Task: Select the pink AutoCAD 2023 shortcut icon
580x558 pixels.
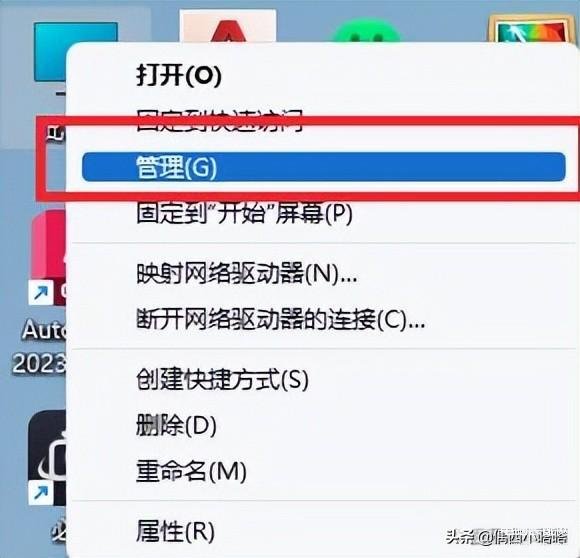Action: pos(48,257)
